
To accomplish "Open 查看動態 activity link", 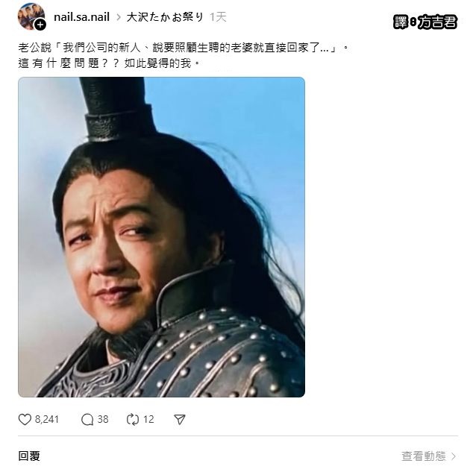I will (x=424, y=456).
